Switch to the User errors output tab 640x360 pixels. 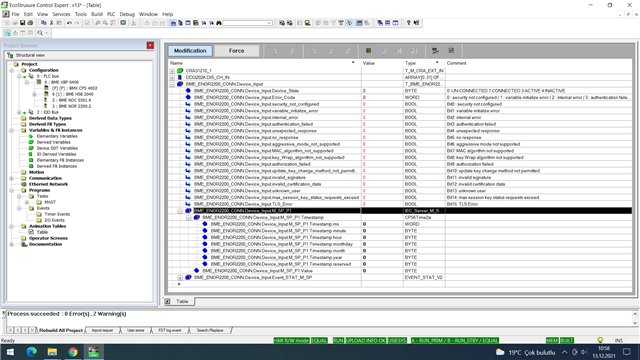coord(136,330)
